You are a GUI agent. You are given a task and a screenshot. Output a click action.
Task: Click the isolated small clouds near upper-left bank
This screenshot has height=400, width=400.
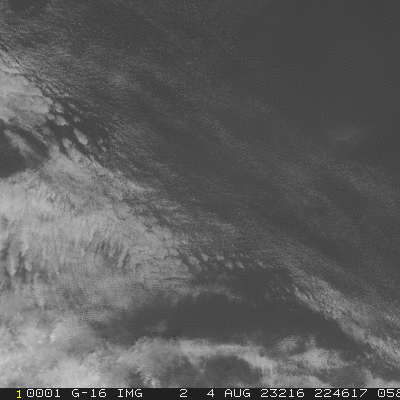[73, 133]
